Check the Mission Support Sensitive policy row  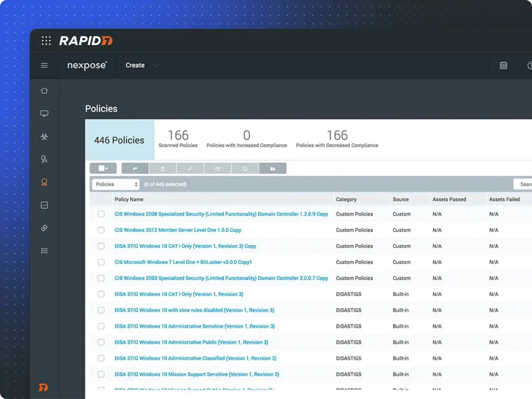click(101, 374)
